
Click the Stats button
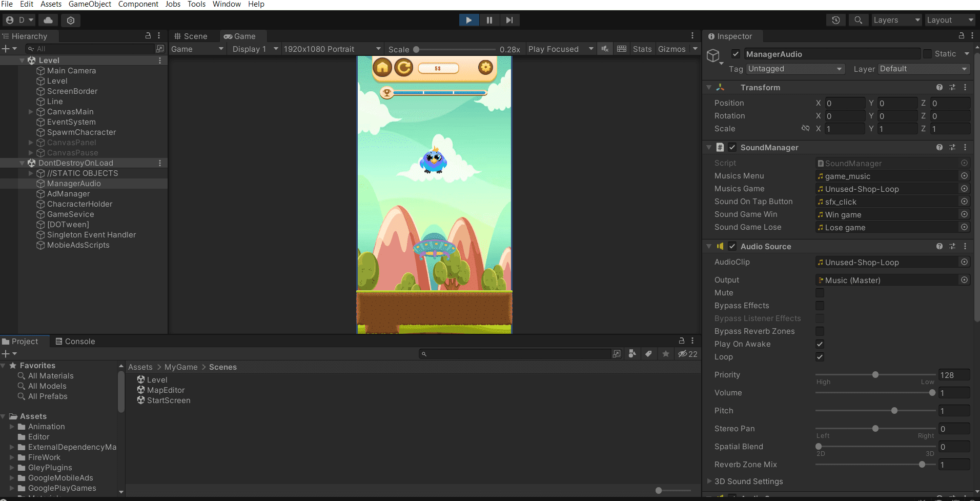642,49
